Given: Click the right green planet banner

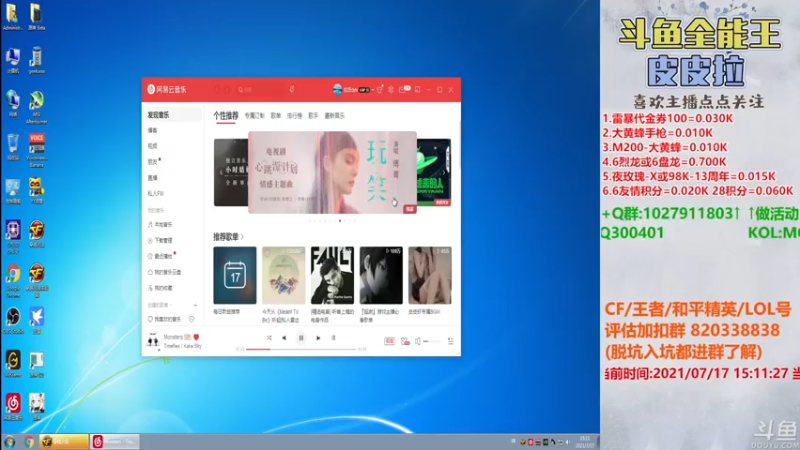Looking at the screenshot, I should [x=434, y=172].
